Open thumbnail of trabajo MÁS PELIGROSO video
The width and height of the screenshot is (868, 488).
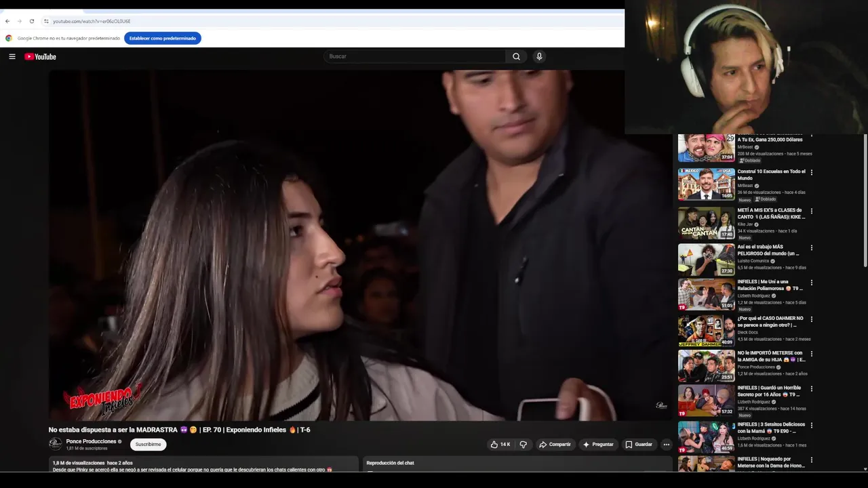[706, 259]
